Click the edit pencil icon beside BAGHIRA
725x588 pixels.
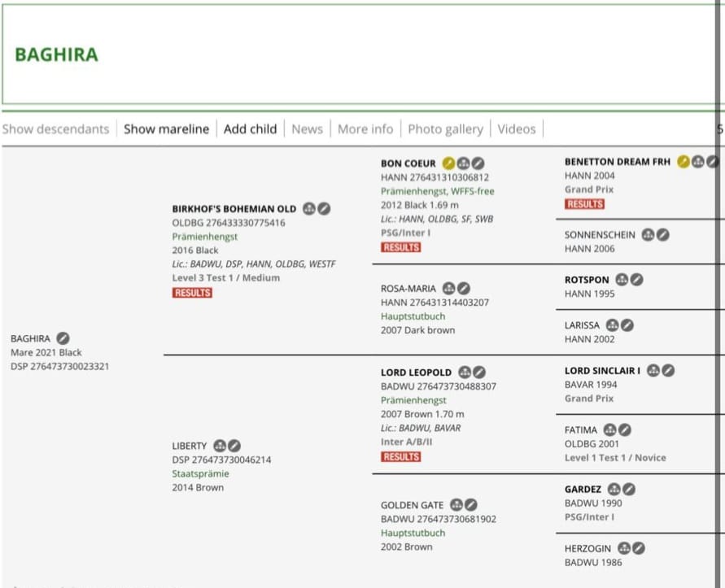click(63, 338)
